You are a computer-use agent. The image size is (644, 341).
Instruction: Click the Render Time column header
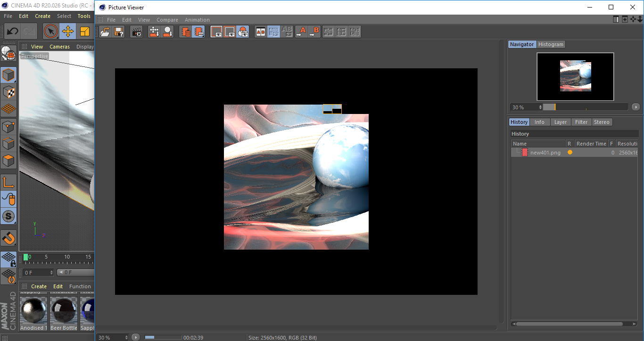(x=591, y=144)
